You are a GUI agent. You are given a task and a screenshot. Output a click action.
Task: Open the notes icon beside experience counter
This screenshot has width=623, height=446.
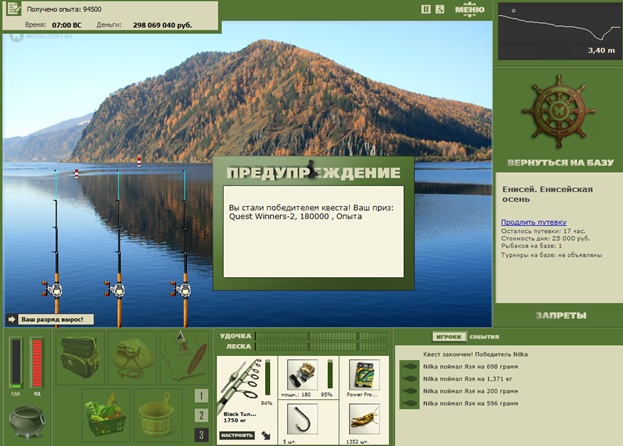pyautogui.click(x=14, y=9)
